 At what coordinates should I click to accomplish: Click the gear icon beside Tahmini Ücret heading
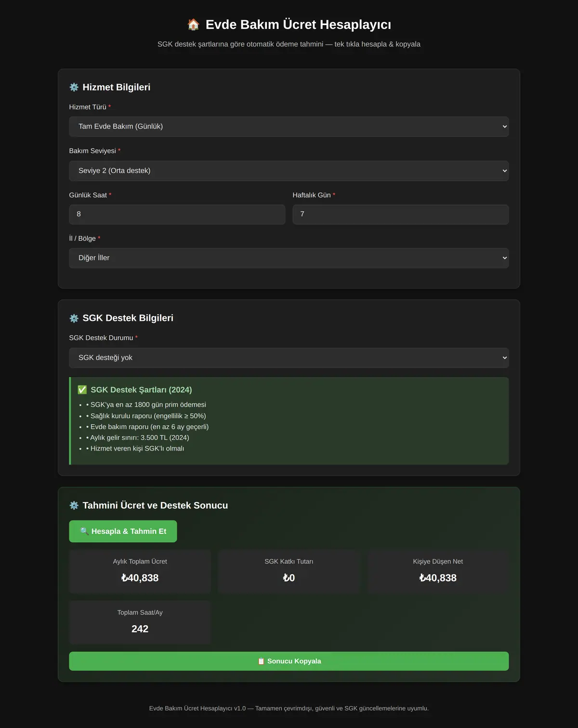pyautogui.click(x=74, y=505)
